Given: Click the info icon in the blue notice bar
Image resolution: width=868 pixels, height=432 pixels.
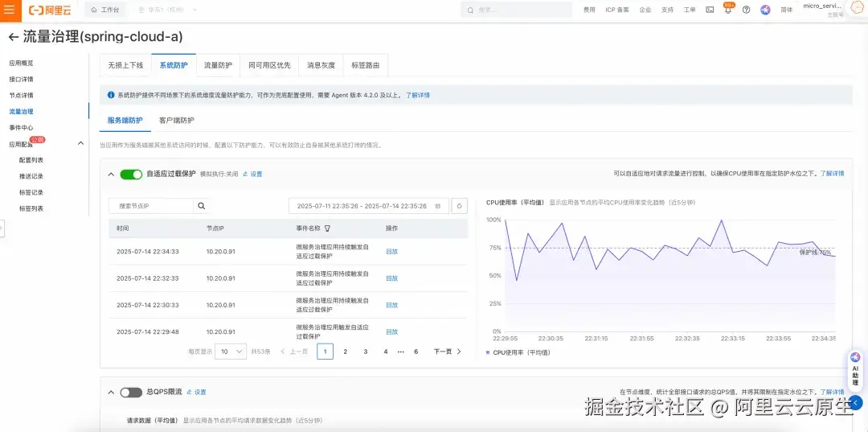Looking at the screenshot, I should (x=111, y=95).
